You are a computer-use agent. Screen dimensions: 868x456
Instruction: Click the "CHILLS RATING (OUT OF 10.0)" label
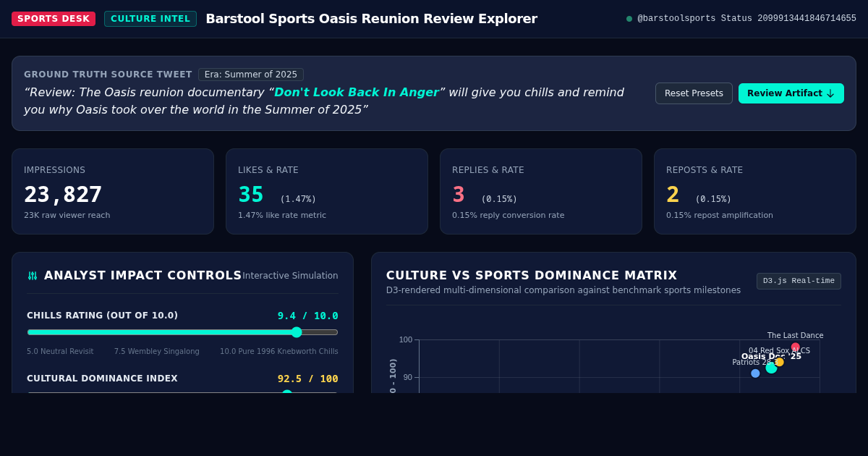tap(102, 316)
